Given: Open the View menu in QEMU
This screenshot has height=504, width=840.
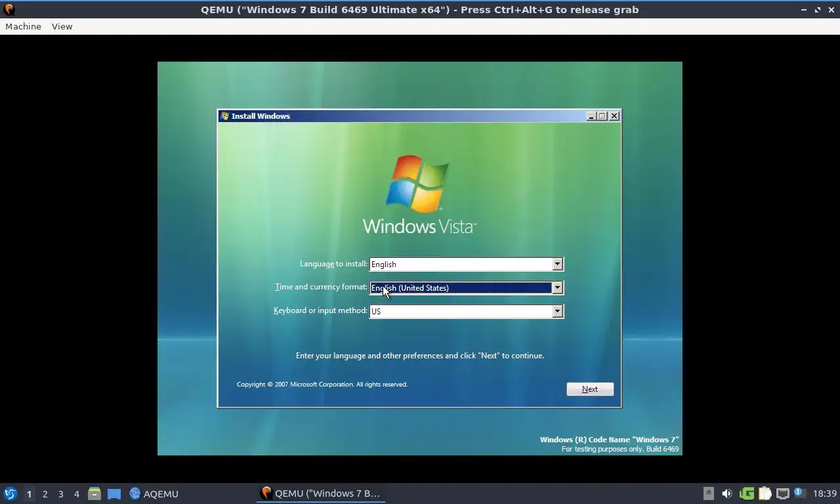Looking at the screenshot, I should pyautogui.click(x=62, y=26).
